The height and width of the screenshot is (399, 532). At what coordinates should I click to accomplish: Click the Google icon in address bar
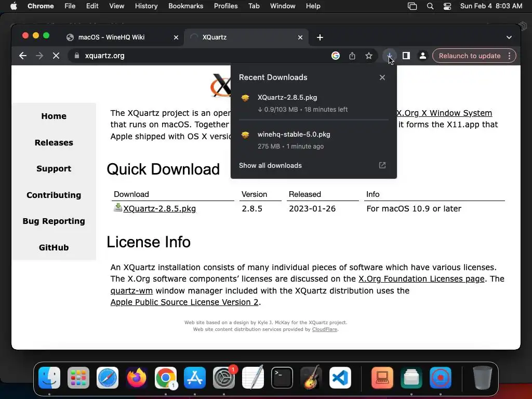point(335,56)
